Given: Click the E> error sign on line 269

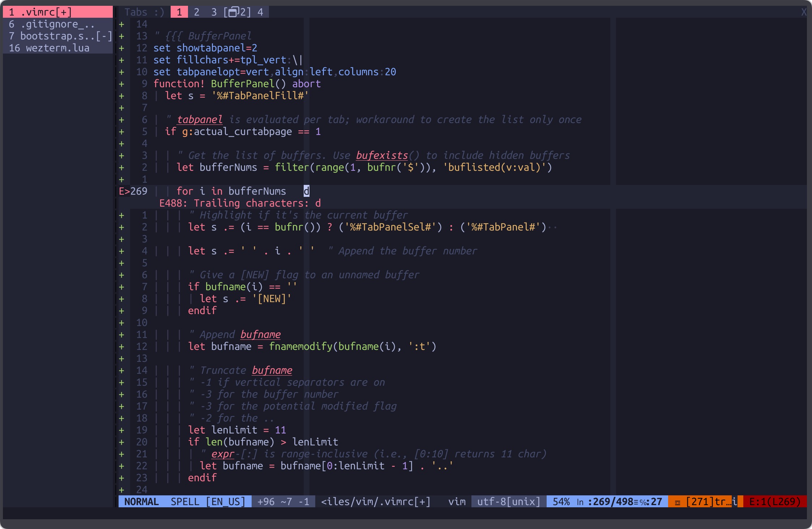Looking at the screenshot, I should pyautogui.click(x=124, y=191).
